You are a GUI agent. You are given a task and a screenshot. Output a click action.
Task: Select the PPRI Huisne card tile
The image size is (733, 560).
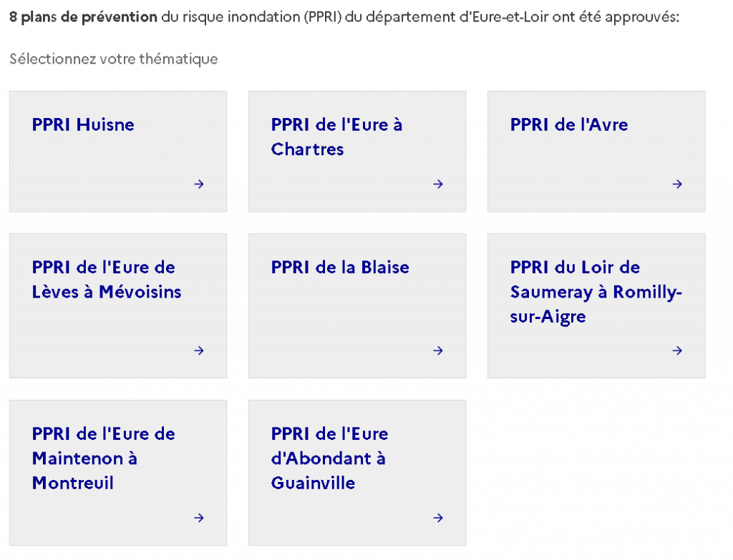[117, 151]
